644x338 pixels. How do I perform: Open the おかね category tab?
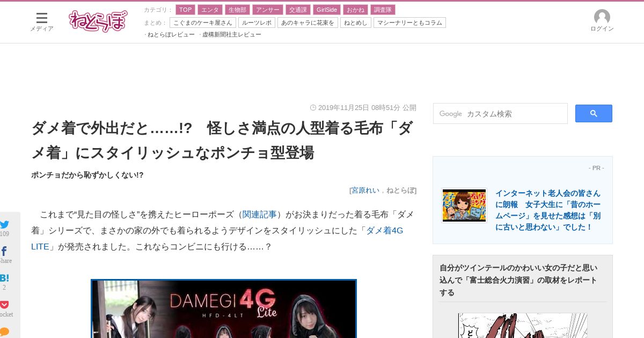pos(355,10)
